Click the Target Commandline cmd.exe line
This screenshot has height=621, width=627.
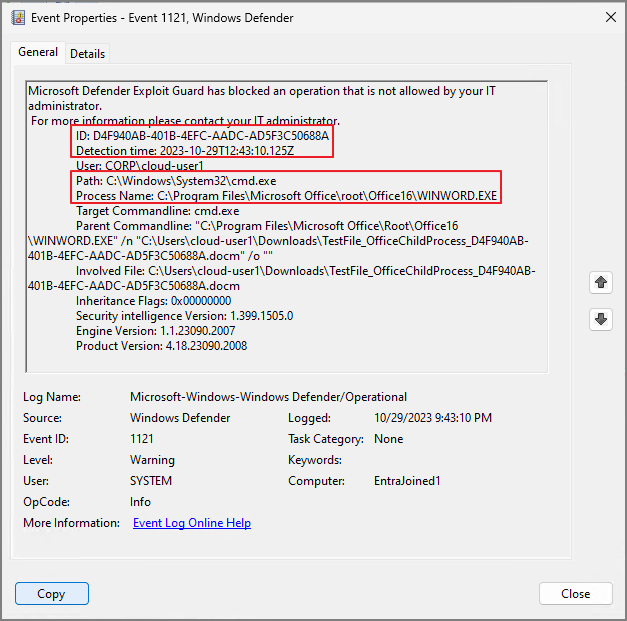click(x=158, y=211)
